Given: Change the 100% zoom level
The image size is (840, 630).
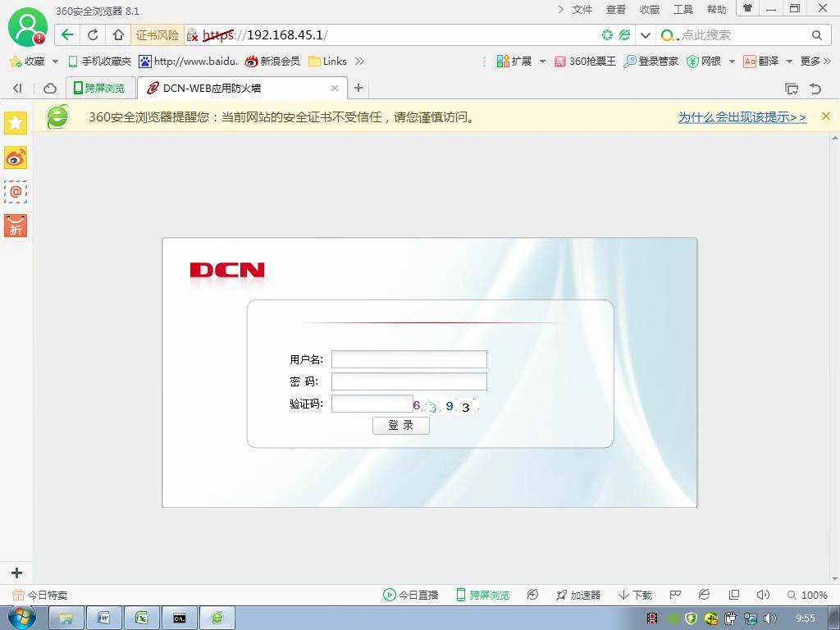Looking at the screenshot, I should tap(807, 596).
